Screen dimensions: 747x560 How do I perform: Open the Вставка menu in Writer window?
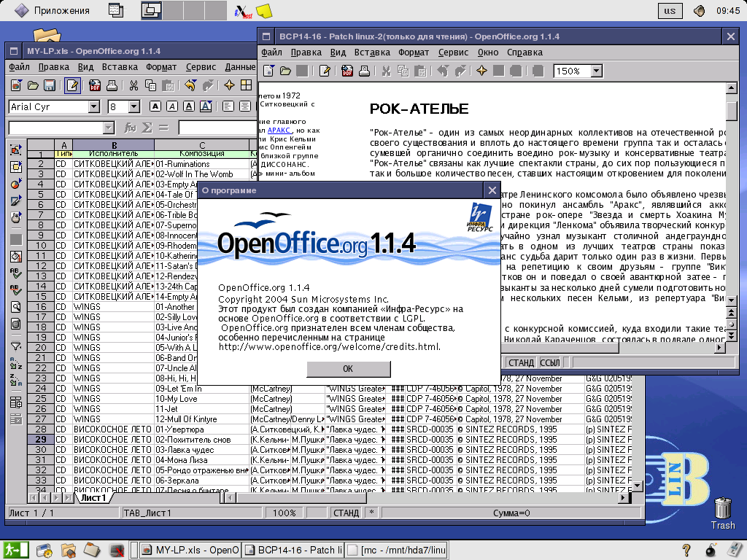coord(372,52)
